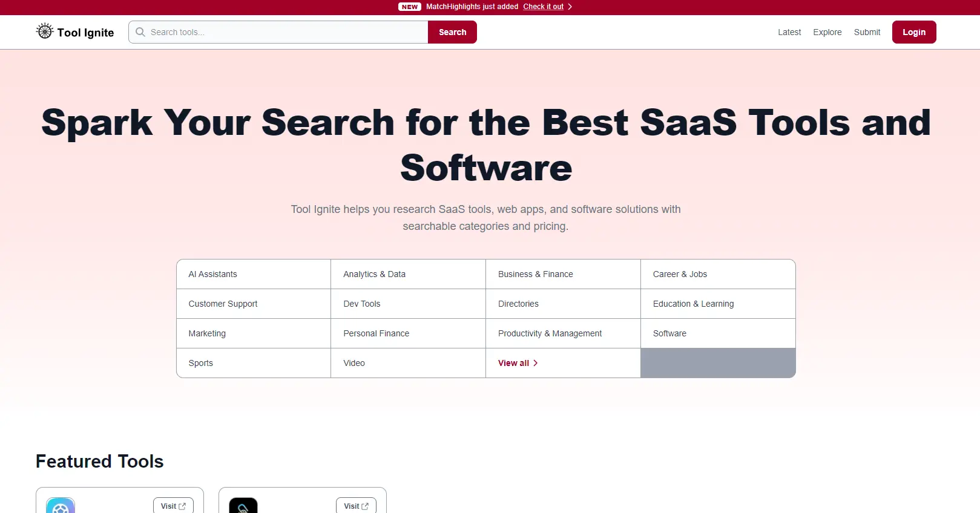Viewport: 980px width, 513px height.
Task: Select the AI Assistants category
Action: click(254, 274)
